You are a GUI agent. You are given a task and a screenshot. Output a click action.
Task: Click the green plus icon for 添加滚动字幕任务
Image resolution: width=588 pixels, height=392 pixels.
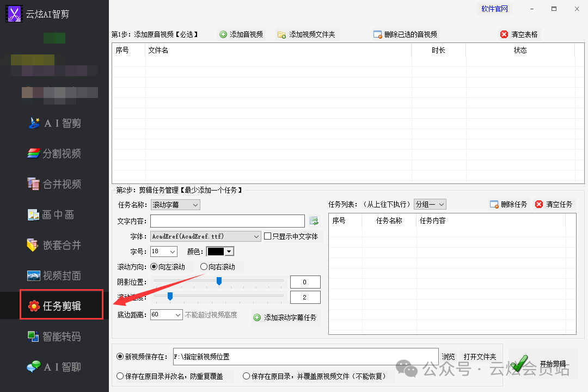(x=257, y=318)
